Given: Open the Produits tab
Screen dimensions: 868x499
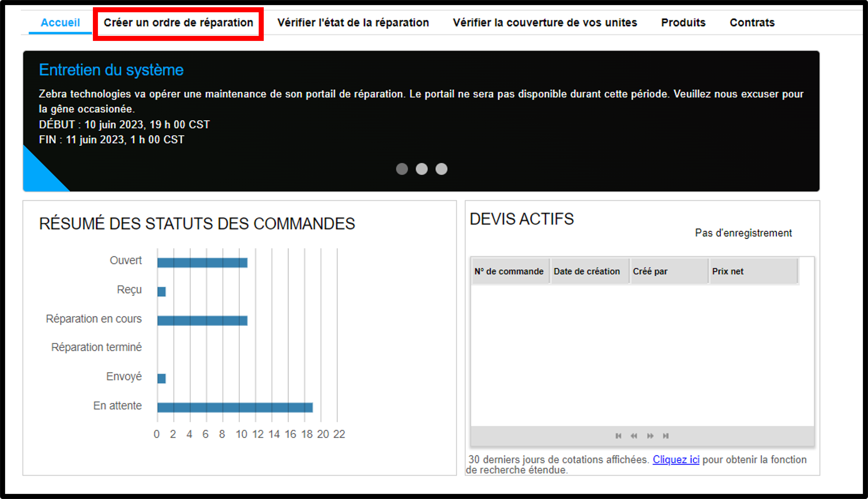Looking at the screenshot, I should click(683, 23).
